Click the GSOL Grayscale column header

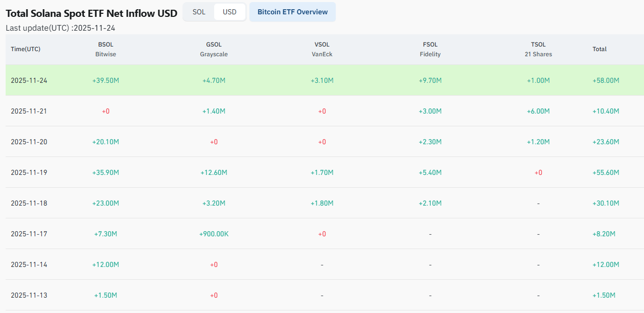[214, 49]
